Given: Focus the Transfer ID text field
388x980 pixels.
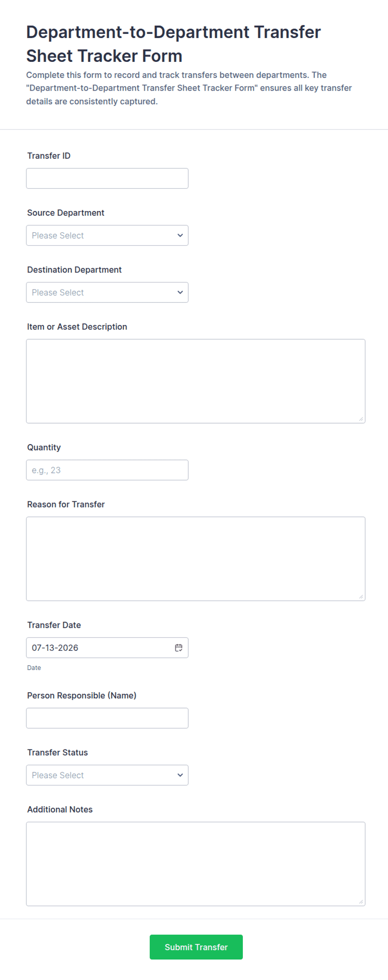Looking at the screenshot, I should tap(107, 178).
